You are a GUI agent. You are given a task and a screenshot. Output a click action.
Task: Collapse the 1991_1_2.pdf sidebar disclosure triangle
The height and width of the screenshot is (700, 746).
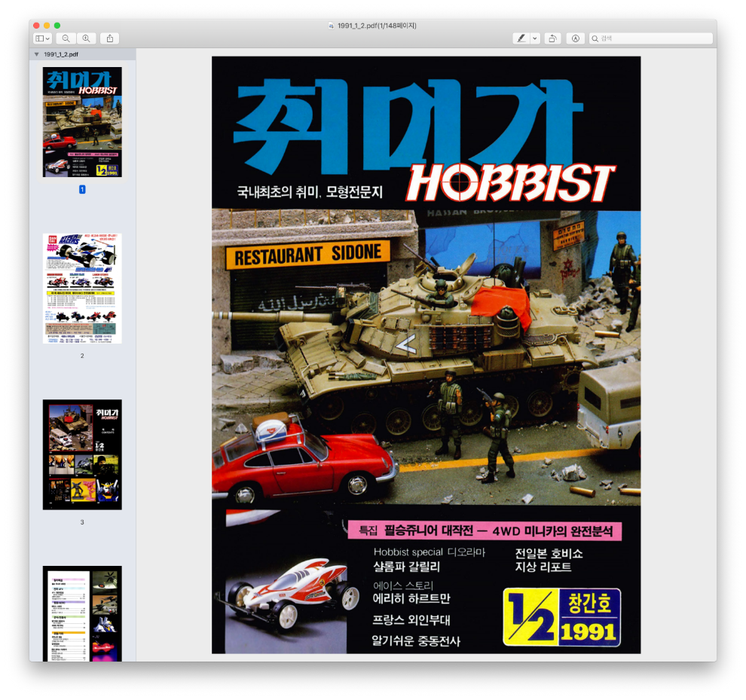pos(36,54)
